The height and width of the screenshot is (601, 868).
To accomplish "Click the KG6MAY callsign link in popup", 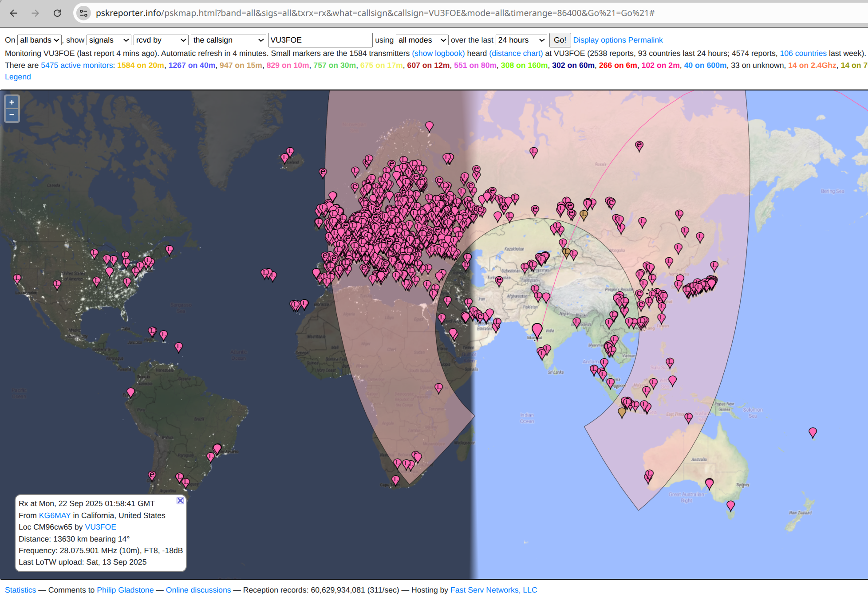I will point(55,515).
